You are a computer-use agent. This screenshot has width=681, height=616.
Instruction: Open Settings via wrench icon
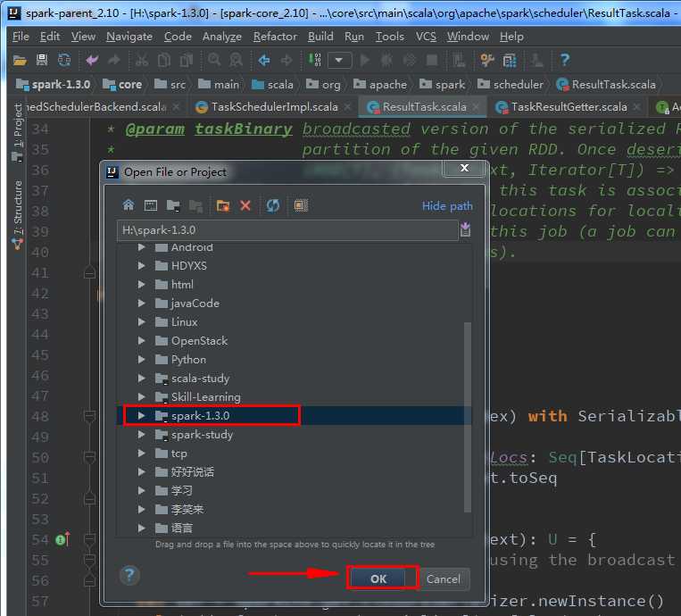[x=487, y=60]
